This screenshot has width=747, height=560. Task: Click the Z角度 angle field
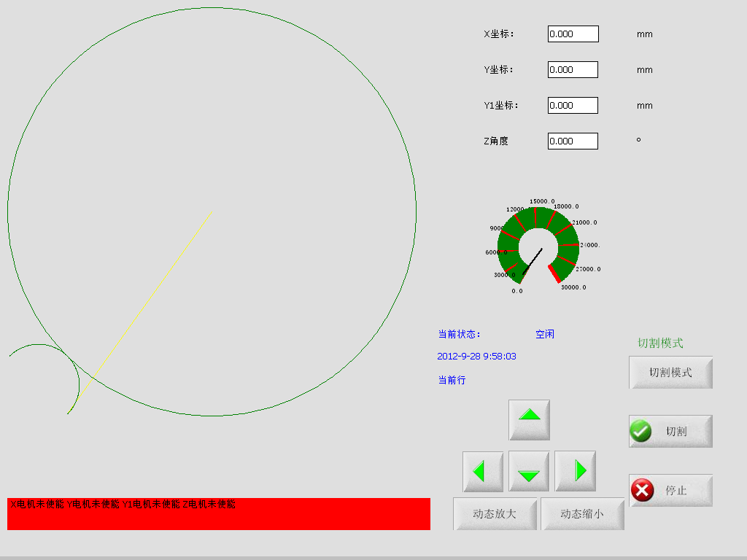pyautogui.click(x=573, y=141)
